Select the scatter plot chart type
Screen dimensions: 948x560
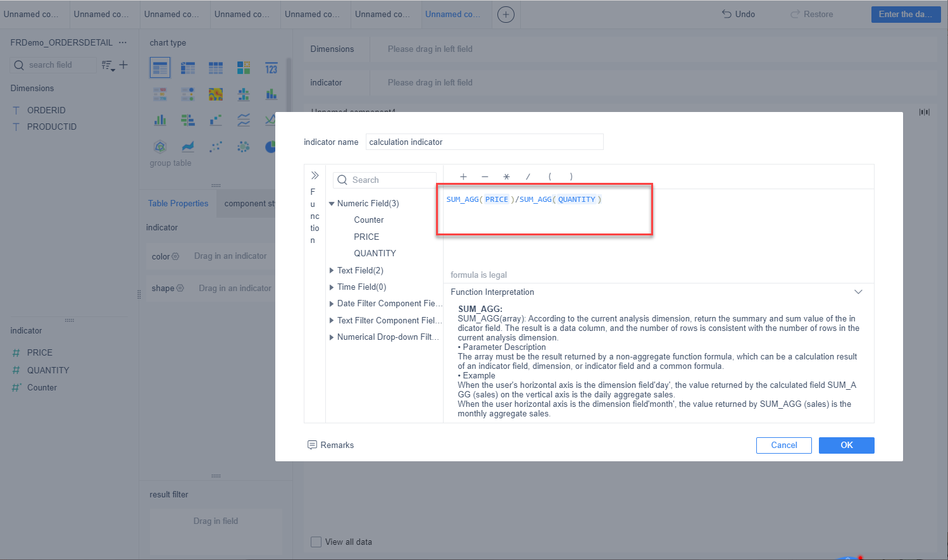pyautogui.click(x=215, y=147)
